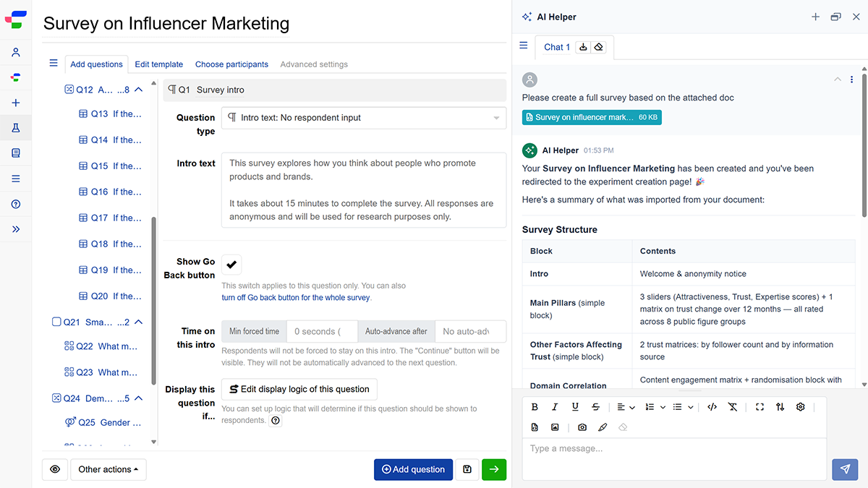
Task: Apply strikethrough formatting in message editor
Action: click(595, 407)
